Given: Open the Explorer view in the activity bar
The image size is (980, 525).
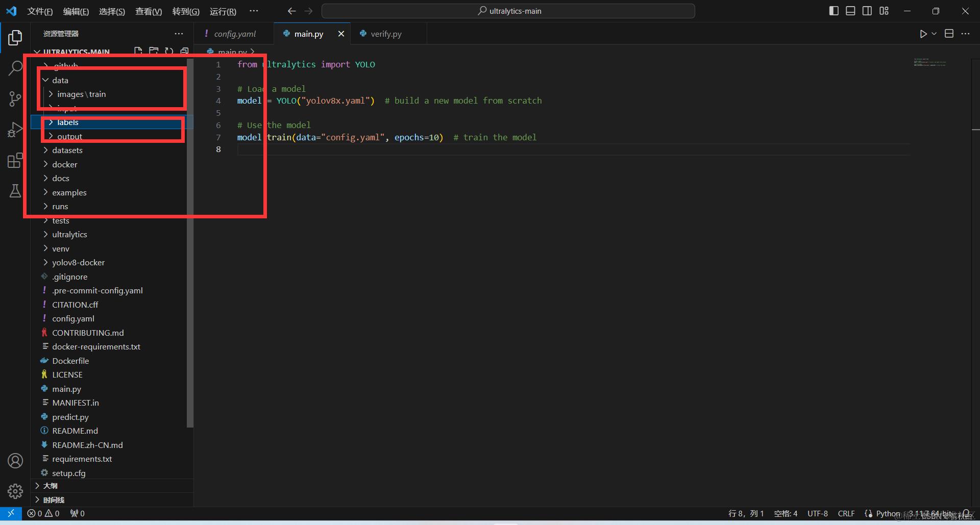Looking at the screenshot, I should [x=15, y=37].
